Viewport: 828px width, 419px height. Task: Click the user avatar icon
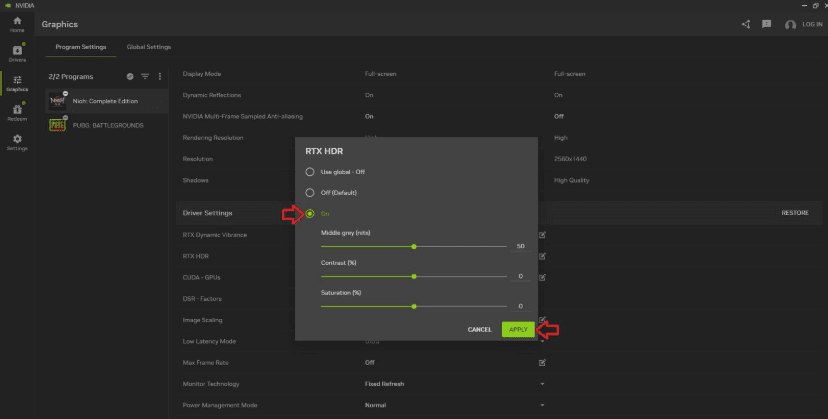click(790, 25)
